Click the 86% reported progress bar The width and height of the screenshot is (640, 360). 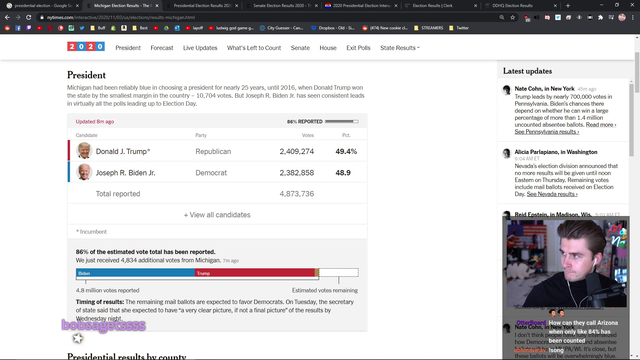[342, 122]
